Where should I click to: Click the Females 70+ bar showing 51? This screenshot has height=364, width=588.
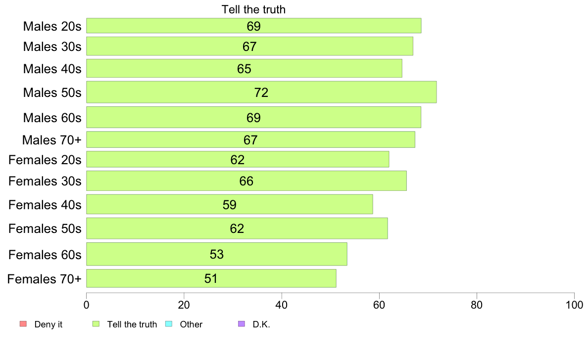(x=211, y=278)
